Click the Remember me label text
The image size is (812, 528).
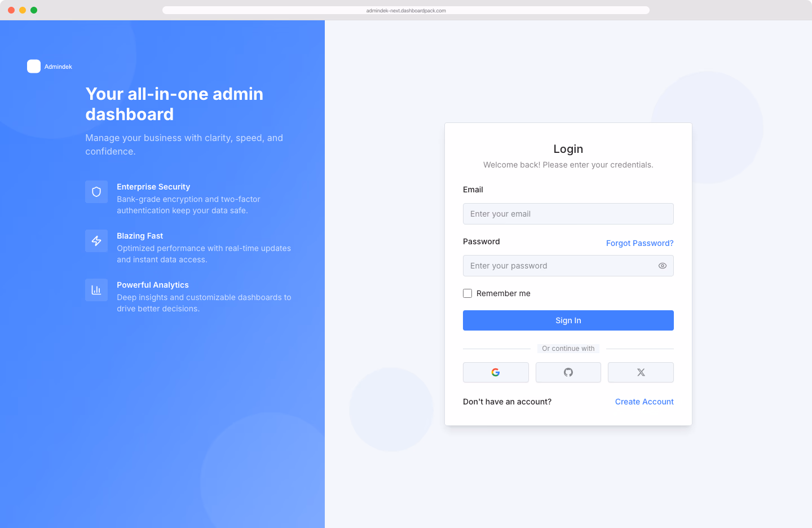(504, 293)
